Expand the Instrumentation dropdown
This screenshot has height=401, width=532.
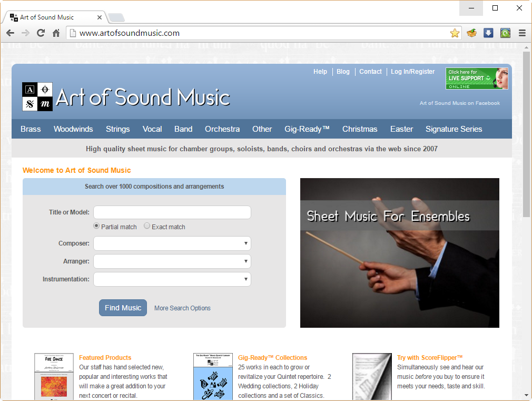tap(172, 279)
